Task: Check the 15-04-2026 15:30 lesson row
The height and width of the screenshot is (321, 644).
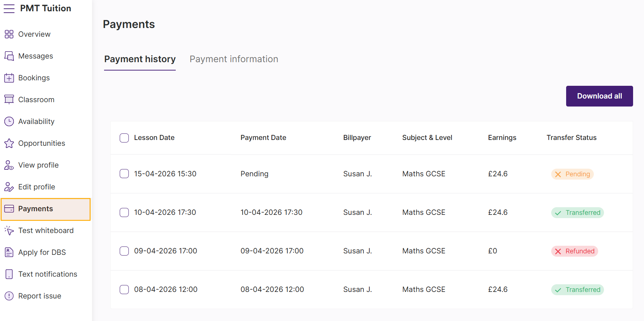Action: pyautogui.click(x=124, y=174)
